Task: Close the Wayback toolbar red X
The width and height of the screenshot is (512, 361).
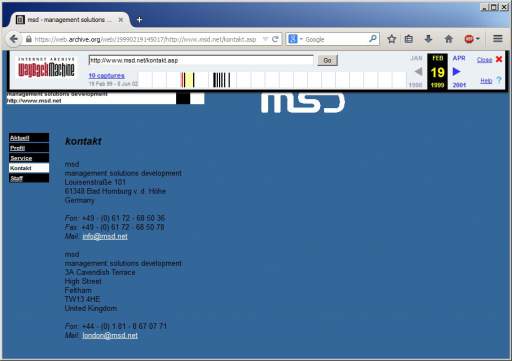Action: coord(499,59)
